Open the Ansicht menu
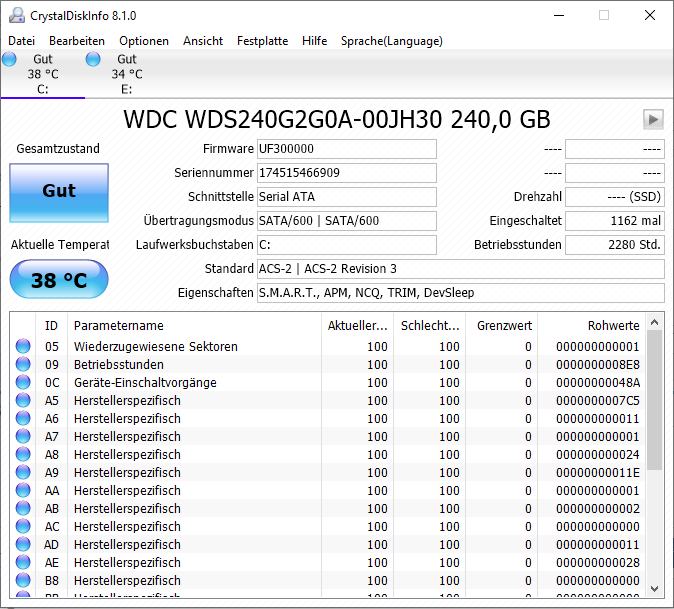Viewport: 674px width, 609px height. tap(203, 41)
